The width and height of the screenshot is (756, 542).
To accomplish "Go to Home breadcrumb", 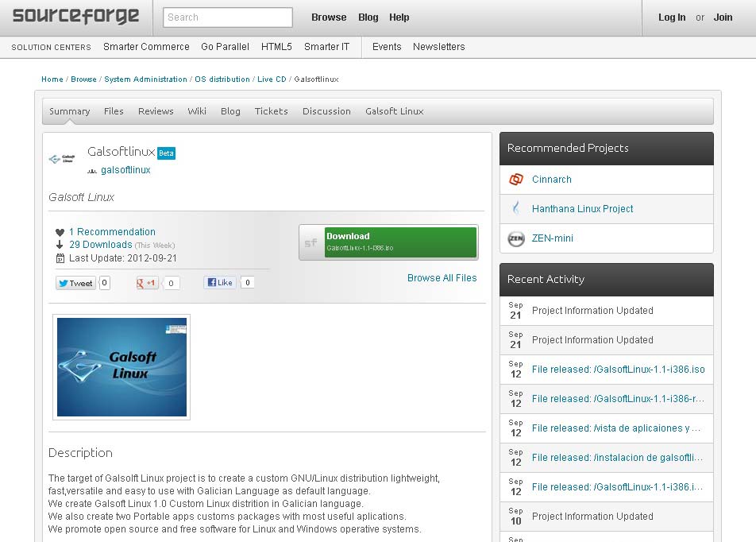I will [x=52, y=79].
